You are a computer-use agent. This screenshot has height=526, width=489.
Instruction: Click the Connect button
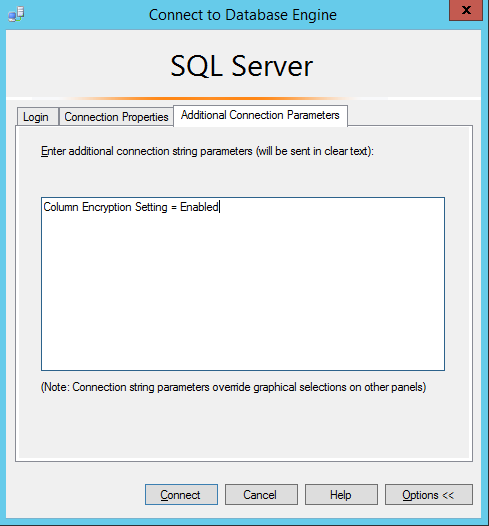pos(181,494)
